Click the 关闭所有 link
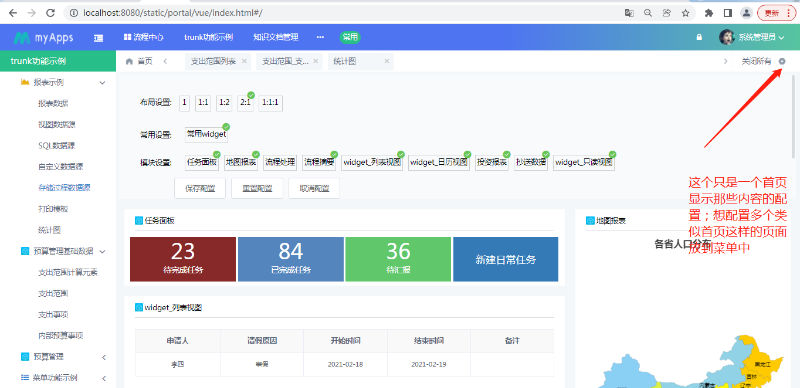The image size is (800, 388). [x=756, y=61]
